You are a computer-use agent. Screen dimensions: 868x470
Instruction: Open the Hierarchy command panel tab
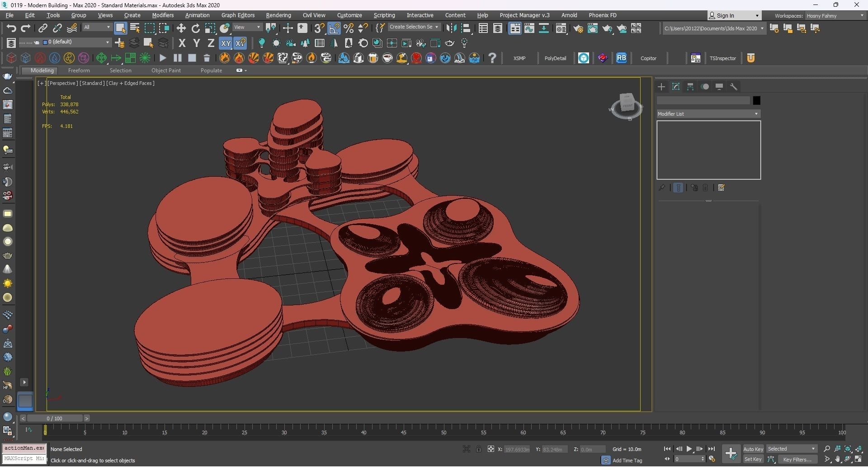tap(690, 87)
